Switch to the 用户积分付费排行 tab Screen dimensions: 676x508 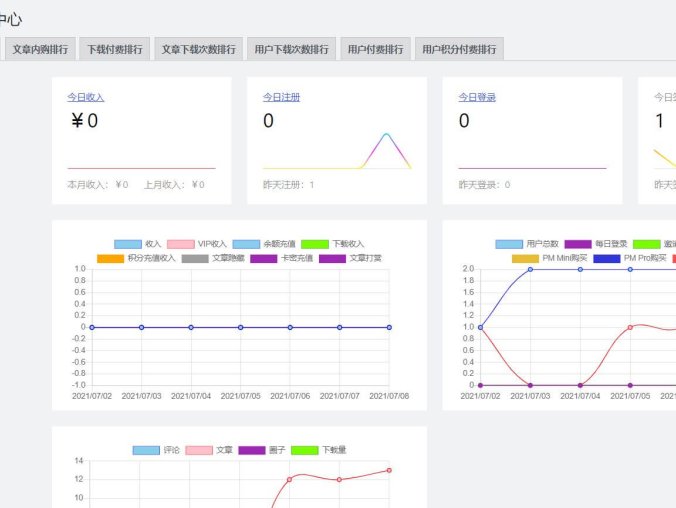click(x=459, y=49)
